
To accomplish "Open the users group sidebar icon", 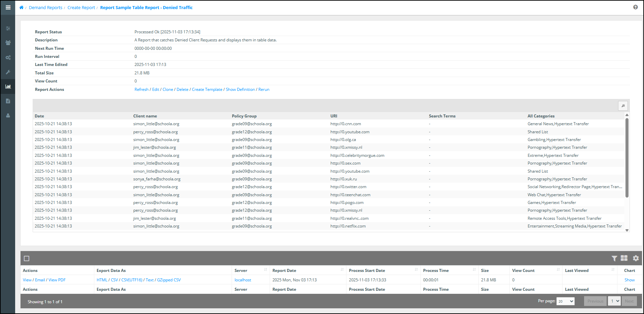I will (8, 43).
